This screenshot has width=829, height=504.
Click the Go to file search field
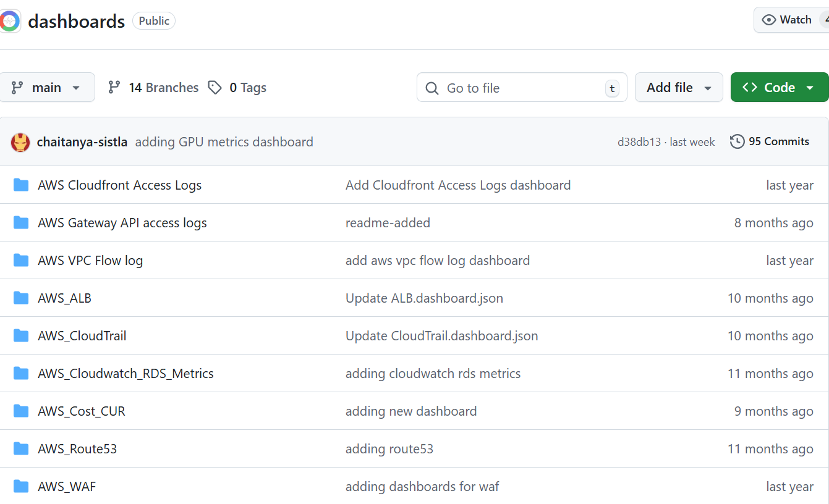coord(522,88)
